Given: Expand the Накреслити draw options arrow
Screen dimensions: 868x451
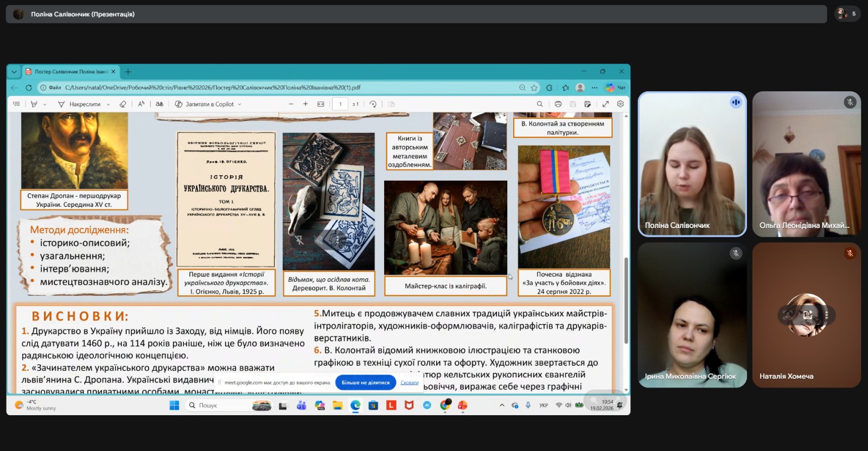Looking at the screenshot, I should coord(108,104).
